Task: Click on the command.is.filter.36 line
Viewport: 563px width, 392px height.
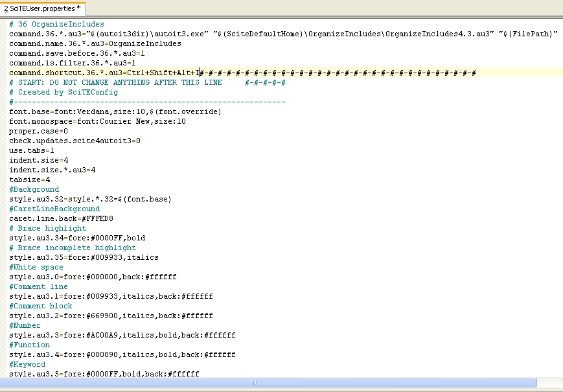Action: pos(72,63)
